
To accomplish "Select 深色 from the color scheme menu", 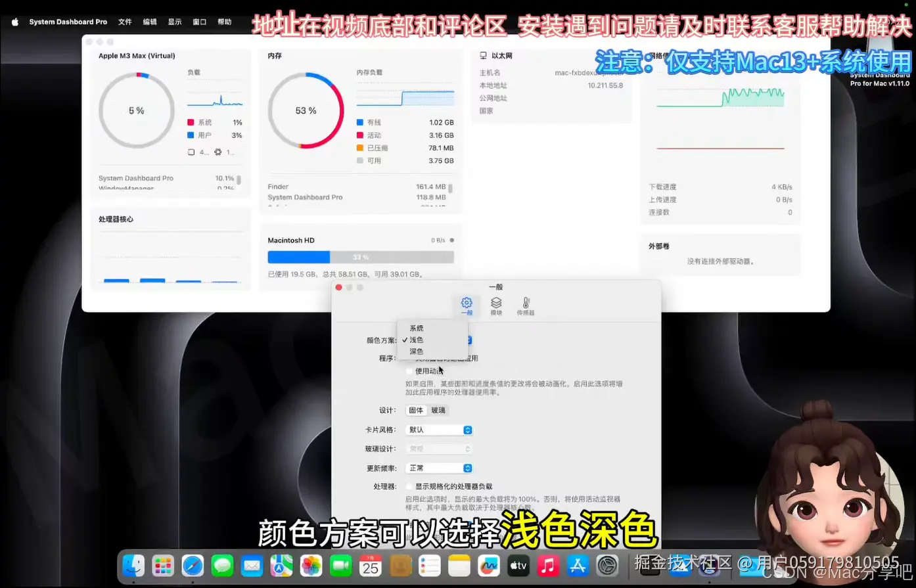I will [415, 351].
